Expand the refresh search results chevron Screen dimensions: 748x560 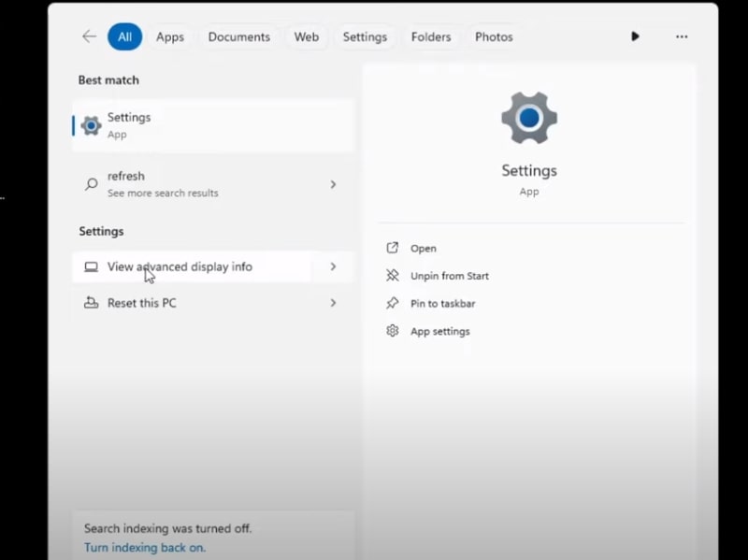click(333, 184)
